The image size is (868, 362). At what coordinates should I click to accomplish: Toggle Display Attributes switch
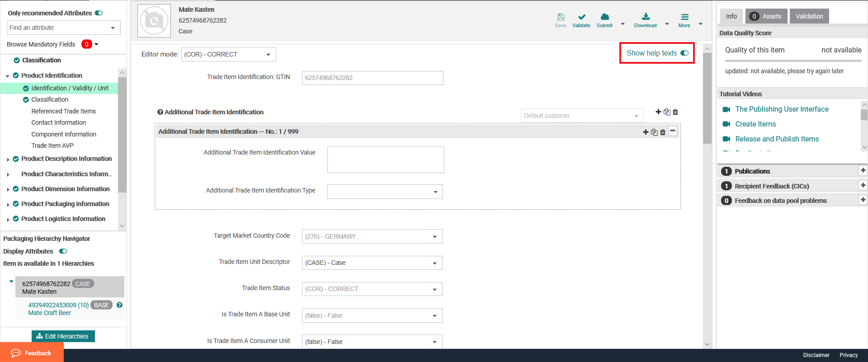(x=63, y=251)
